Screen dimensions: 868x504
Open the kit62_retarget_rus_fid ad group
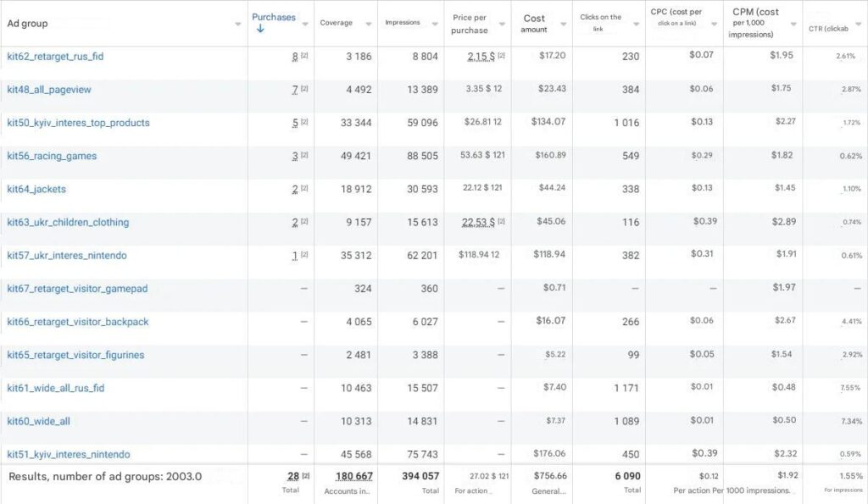coord(55,56)
